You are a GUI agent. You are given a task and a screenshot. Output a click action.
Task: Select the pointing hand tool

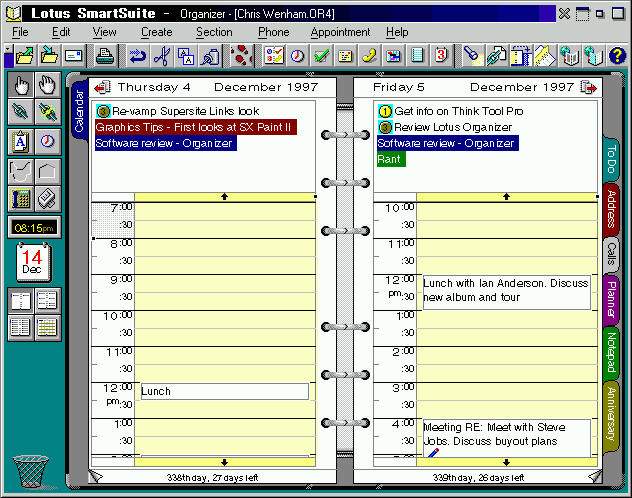(21, 85)
